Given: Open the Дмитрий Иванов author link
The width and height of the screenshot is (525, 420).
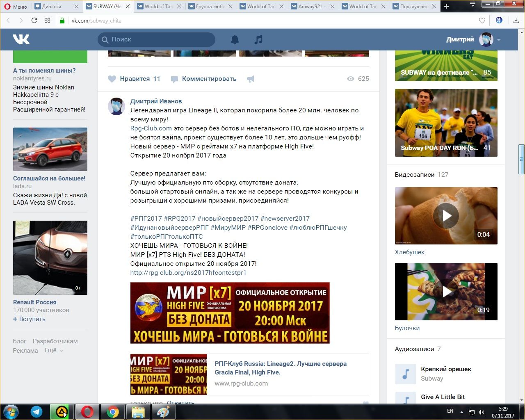Looking at the screenshot, I should pos(156,101).
